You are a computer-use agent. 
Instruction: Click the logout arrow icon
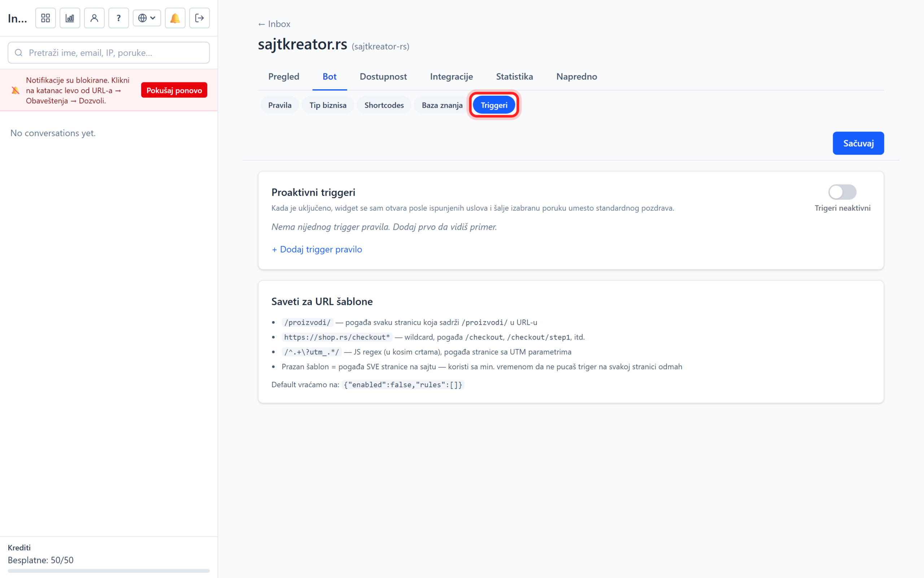pos(200,18)
